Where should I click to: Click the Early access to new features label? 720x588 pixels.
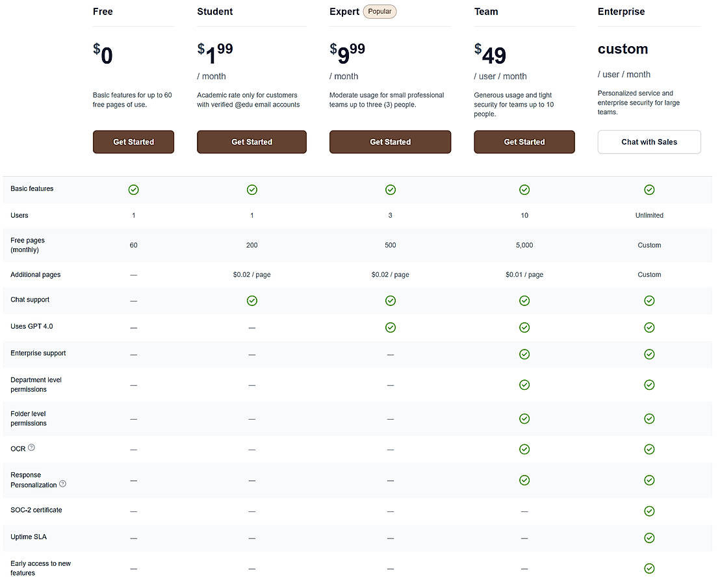tap(40, 569)
